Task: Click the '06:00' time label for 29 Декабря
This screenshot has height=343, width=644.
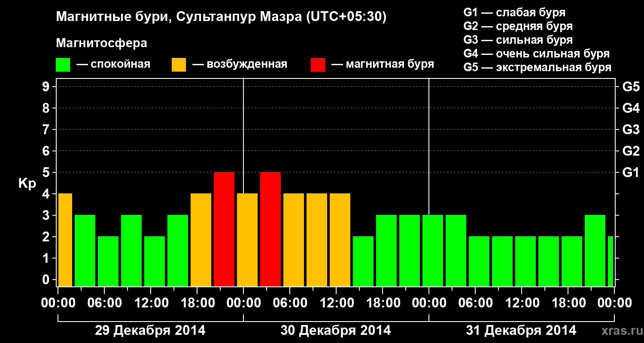Action: coord(104,303)
